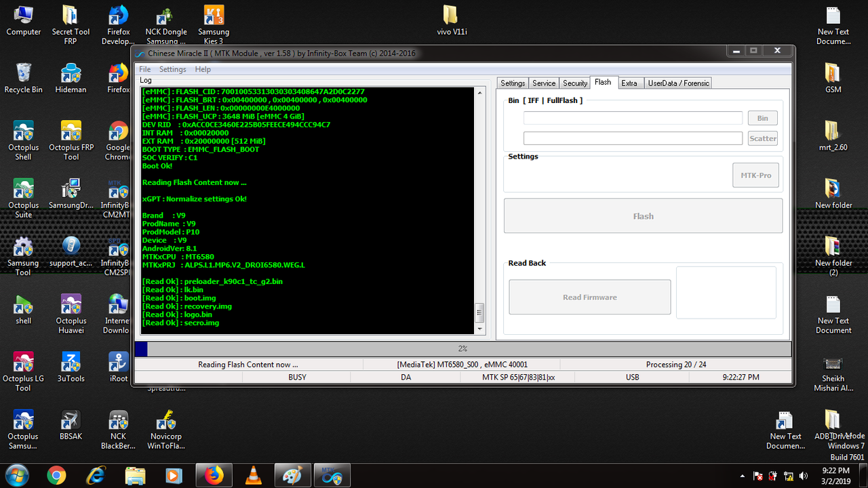Viewport: 868px width, 488px height.
Task: Click the large Flash button
Action: point(643,216)
